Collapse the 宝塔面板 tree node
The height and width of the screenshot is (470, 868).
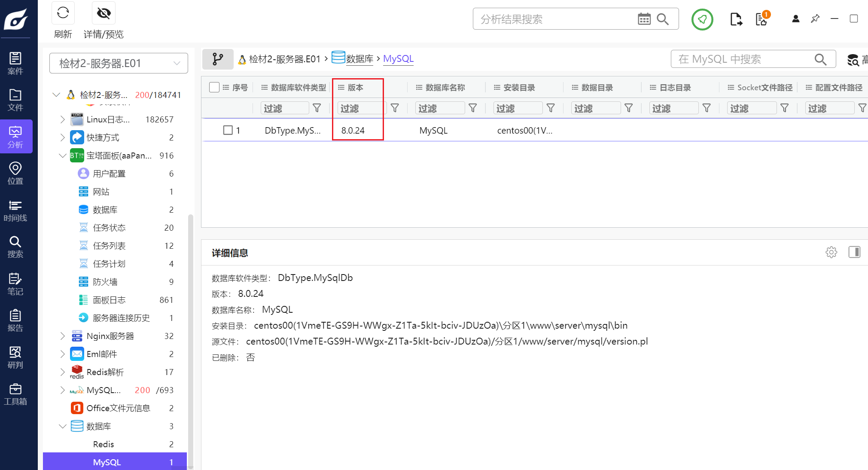pos(62,156)
